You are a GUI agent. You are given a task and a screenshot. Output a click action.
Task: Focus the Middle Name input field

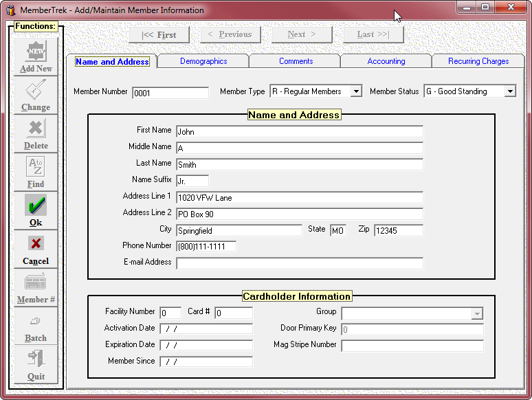pyautogui.click(x=300, y=148)
